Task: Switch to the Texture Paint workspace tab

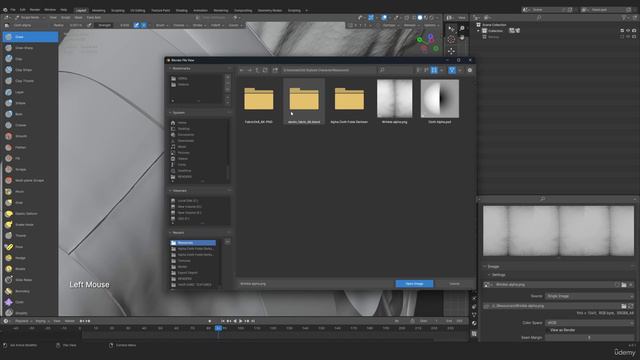Action: coord(160,10)
